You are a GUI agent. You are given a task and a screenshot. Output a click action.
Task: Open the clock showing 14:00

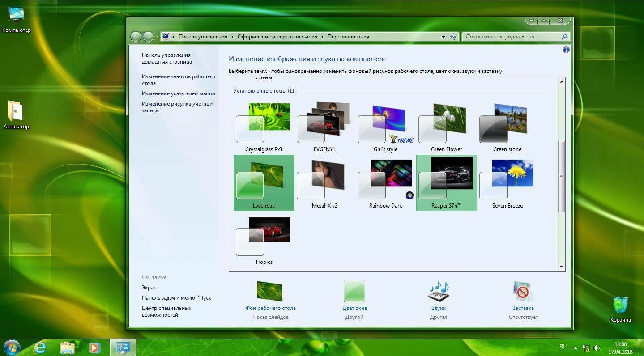620,348
